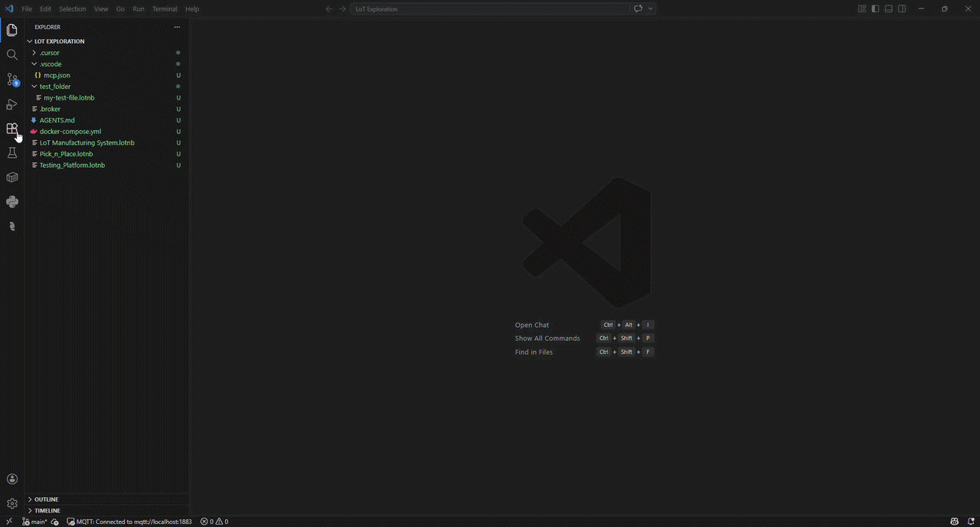Open the Extensions view
Viewport: 980px width, 527px height.
11,128
